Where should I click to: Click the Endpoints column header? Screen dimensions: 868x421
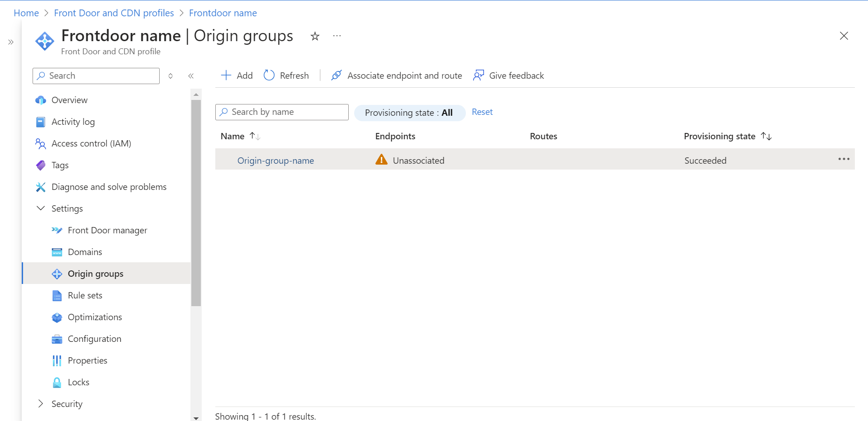(395, 136)
